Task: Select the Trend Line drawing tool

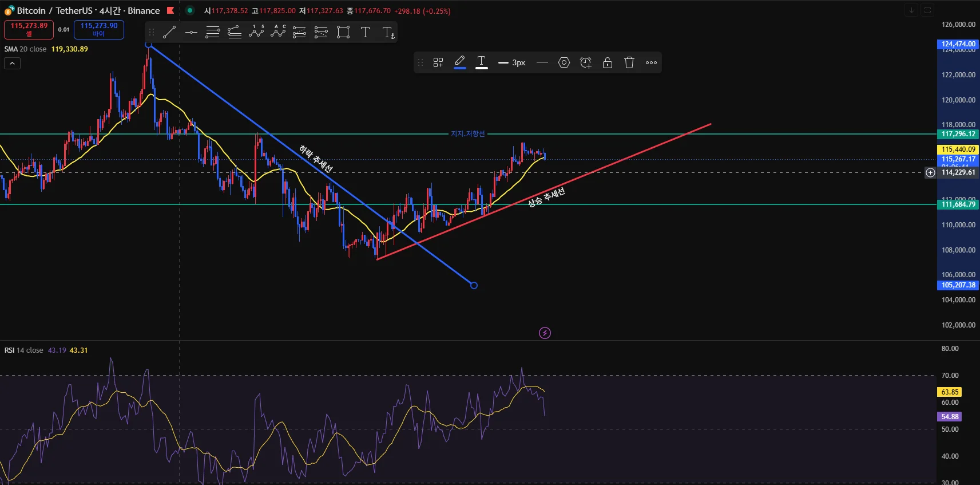Action: (x=169, y=32)
